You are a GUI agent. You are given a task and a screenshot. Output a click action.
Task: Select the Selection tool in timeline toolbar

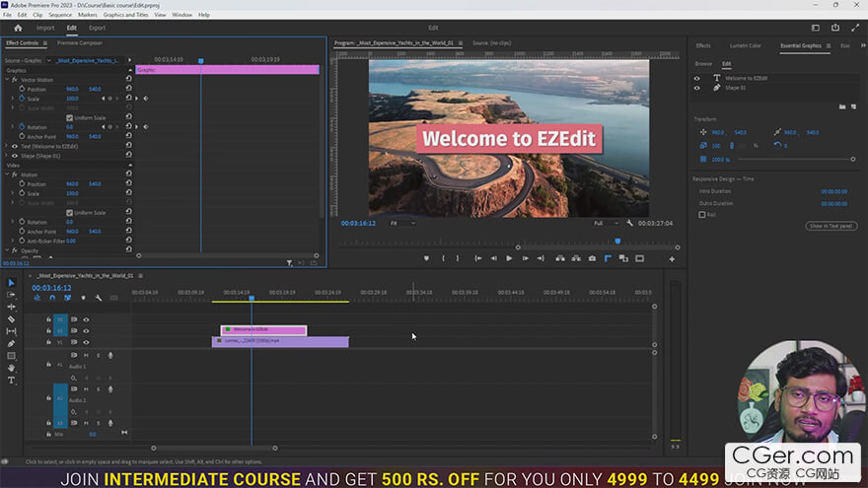pyautogui.click(x=11, y=283)
